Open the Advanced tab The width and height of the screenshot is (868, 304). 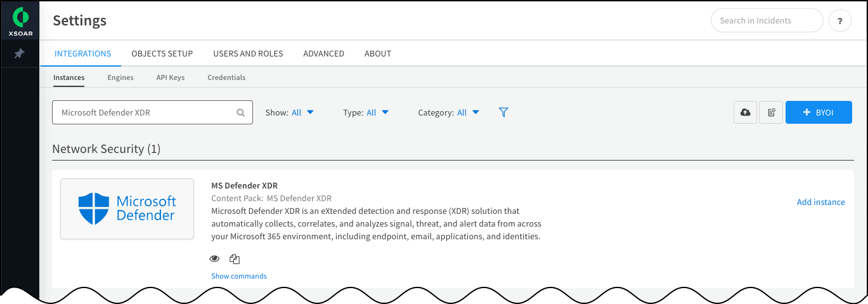pos(323,53)
